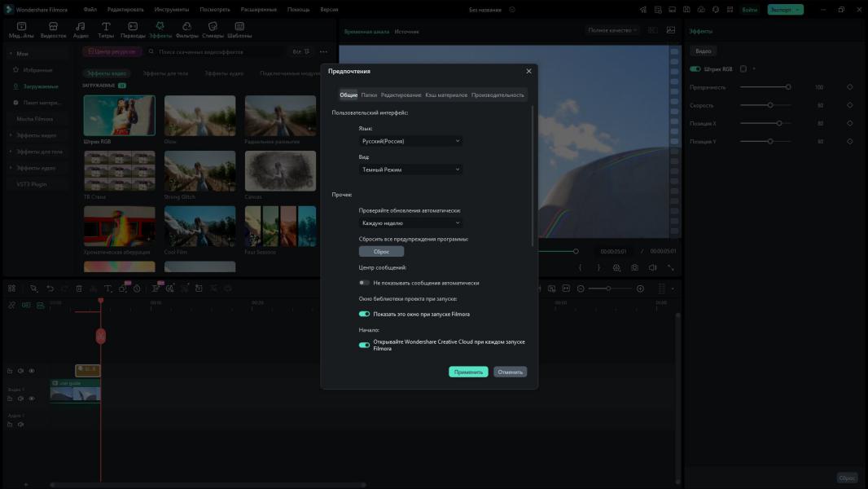Take a snapshot with the camera icon
Viewport: 868px width, 489px height.
[634, 267]
